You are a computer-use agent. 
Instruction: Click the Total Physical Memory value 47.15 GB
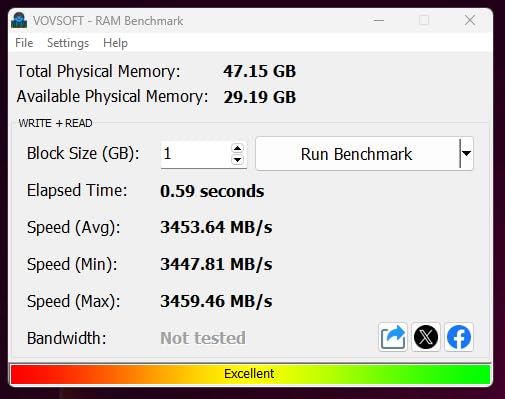pos(260,71)
